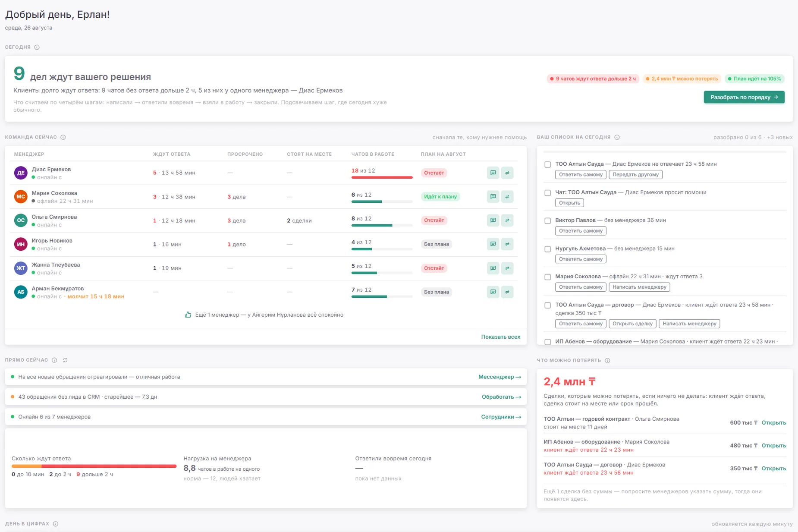This screenshot has height=532, width=798.
Task: Open chat icon for Мария Соколова row
Action: click(x=493, y=196)
